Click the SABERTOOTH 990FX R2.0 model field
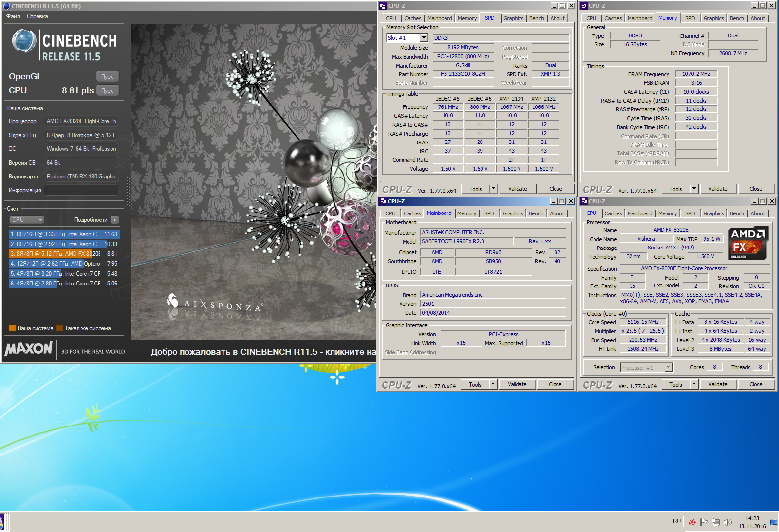 coord(466,241)
